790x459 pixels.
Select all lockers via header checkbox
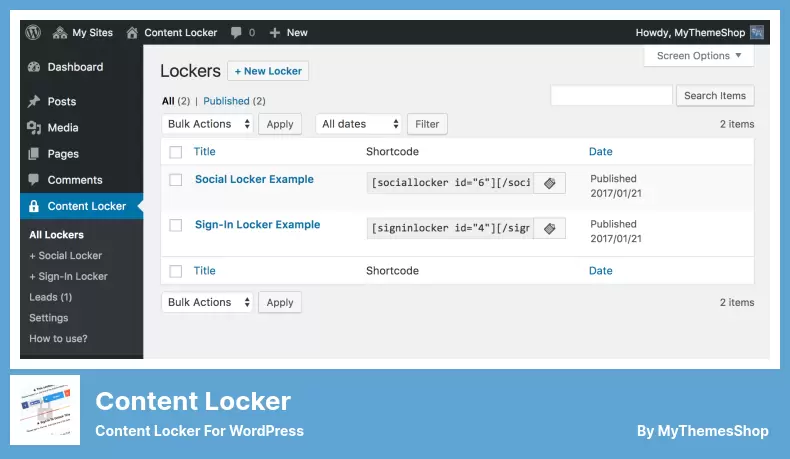point(175,152)
